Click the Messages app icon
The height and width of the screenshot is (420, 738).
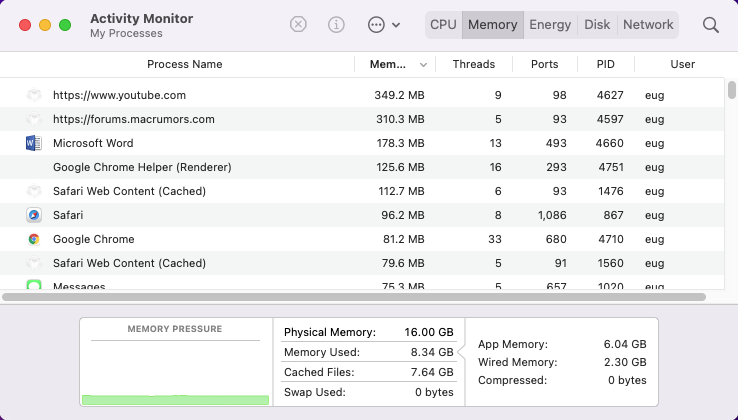click(x=34, y=286)
